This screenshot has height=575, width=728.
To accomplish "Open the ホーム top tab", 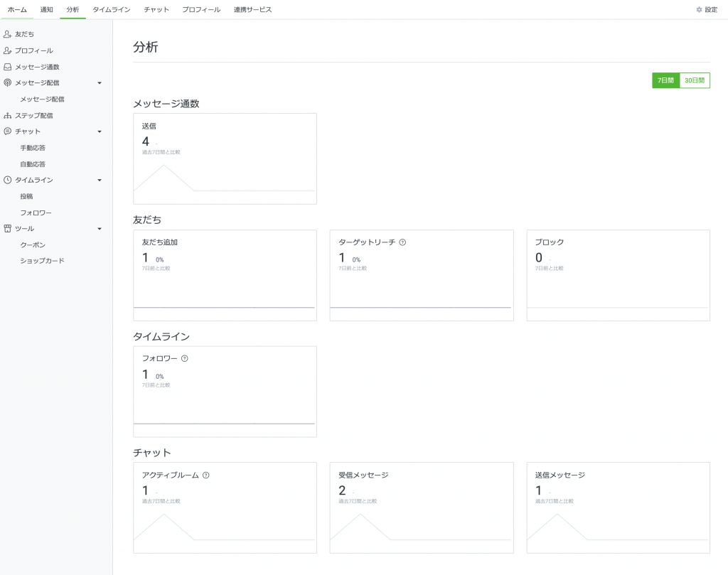I will point(17,9).
